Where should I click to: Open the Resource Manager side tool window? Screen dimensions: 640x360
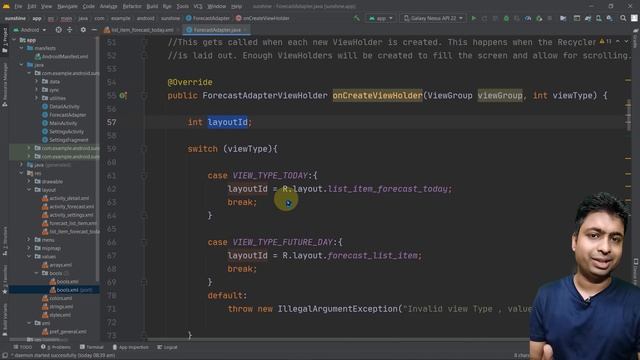click(4, 84)
